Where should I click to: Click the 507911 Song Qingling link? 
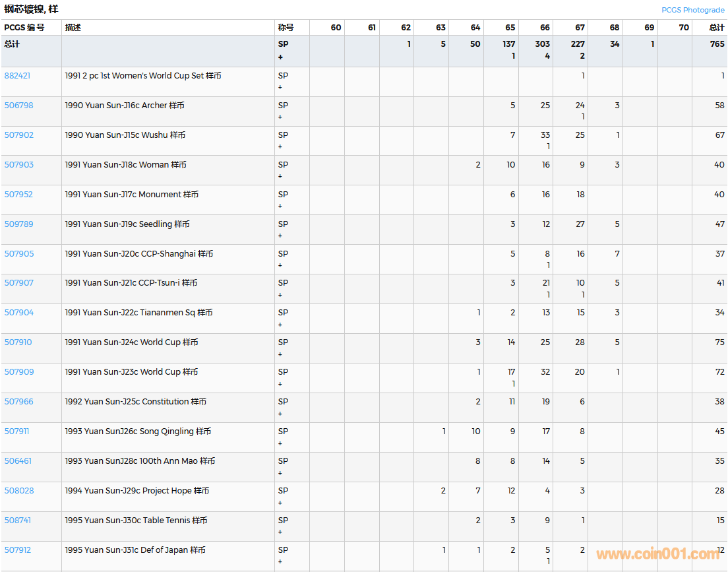coord(16,431)
